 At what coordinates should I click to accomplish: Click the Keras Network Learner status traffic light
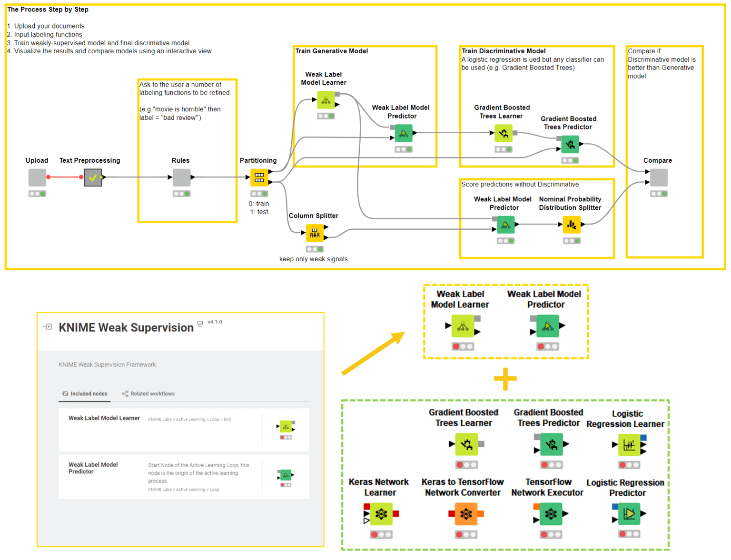381,535
